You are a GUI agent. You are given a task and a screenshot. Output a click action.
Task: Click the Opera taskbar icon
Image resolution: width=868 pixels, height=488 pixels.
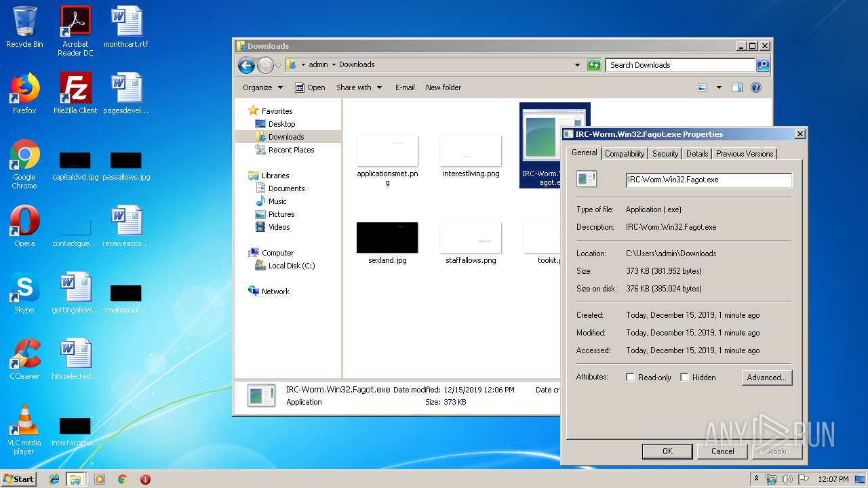pyautogui.click(x=145, y=479)
